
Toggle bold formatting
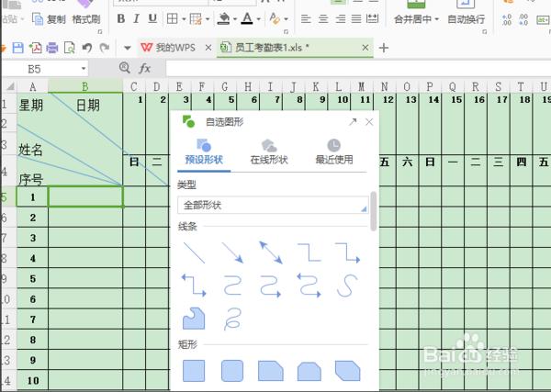pyautogui.click(x=121, y=18)
